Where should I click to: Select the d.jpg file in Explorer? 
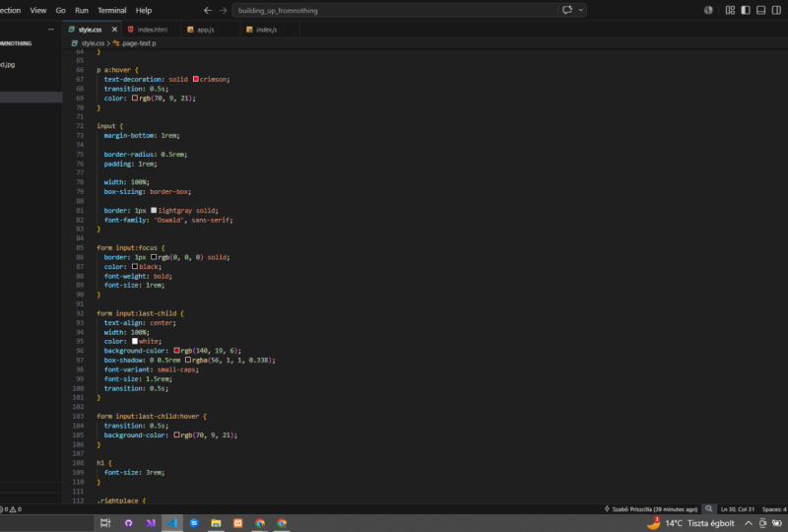[8, 64]
